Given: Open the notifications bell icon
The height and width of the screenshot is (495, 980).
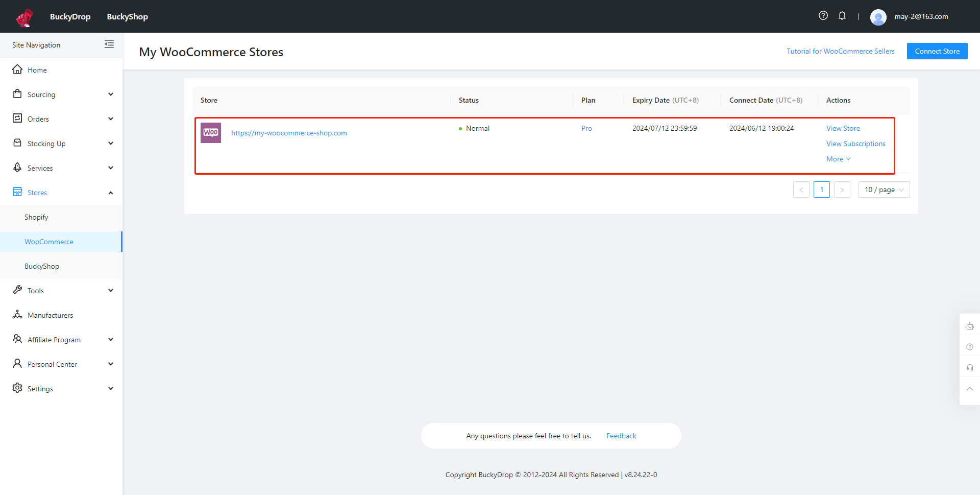Looking at the screenshot, I should point(842,15).
